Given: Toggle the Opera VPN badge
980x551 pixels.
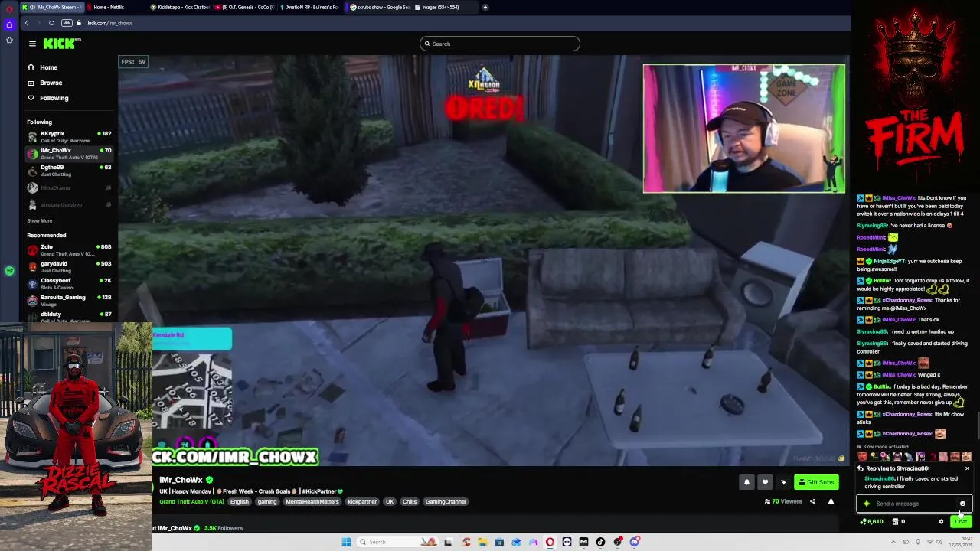Looking at the screenshot, I should pyautogui.click(x=67, y=23).
